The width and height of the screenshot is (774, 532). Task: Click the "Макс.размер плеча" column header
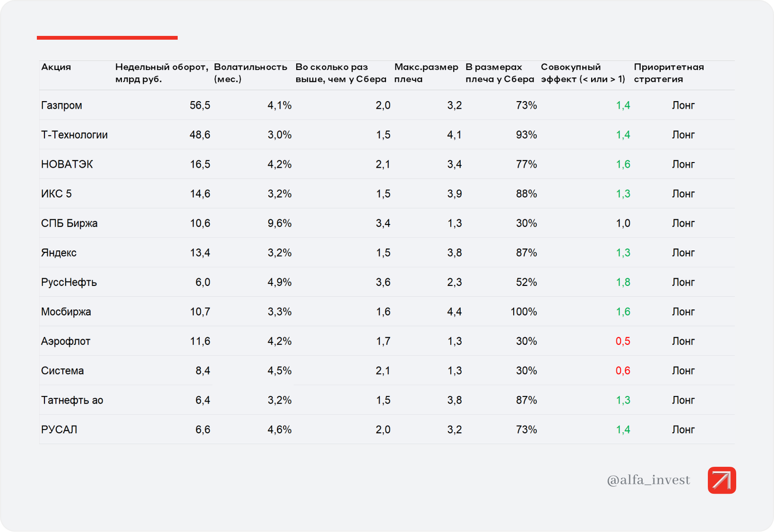(426, 73)
